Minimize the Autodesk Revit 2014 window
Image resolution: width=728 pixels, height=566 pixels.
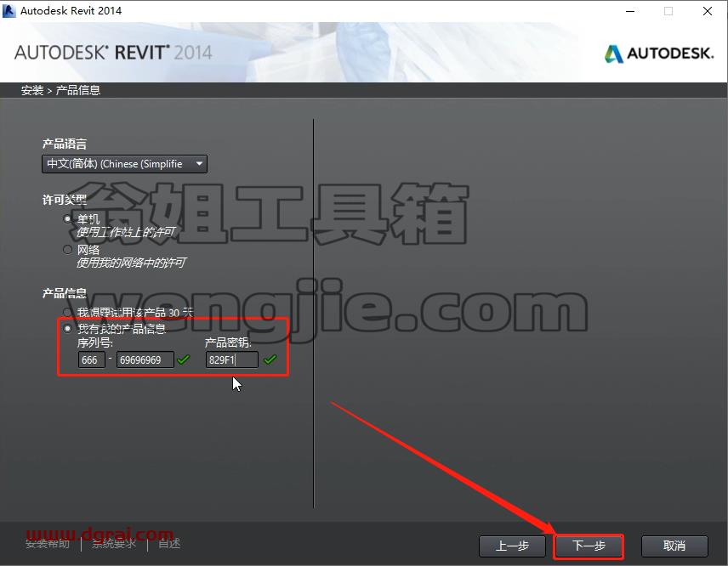(630, 11)
